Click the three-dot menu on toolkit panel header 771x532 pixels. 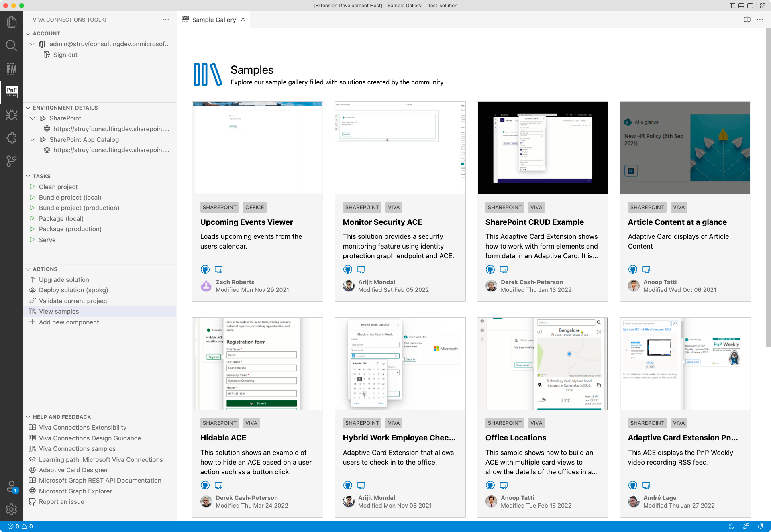(166, 19)
